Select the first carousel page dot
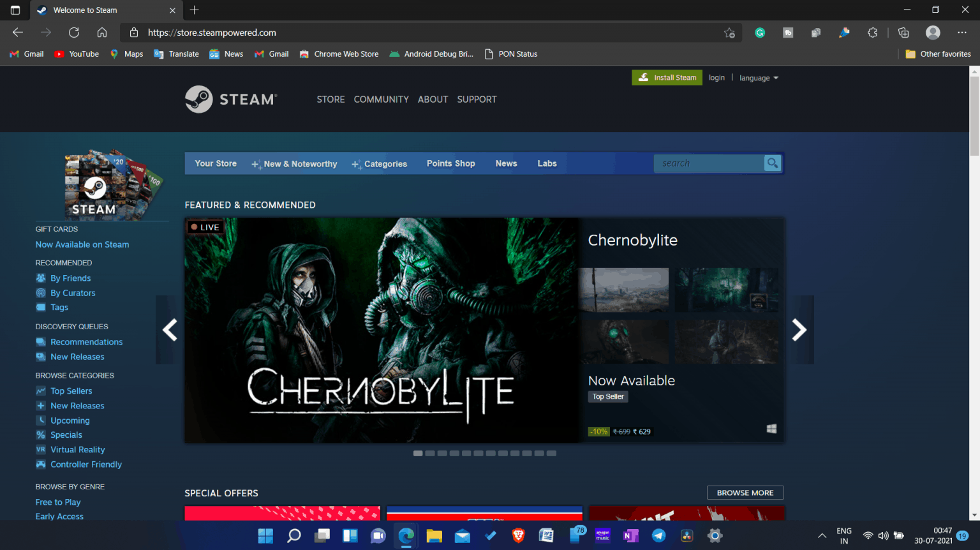The width and height of the screenshot is (980, 550). pos(418,452)
